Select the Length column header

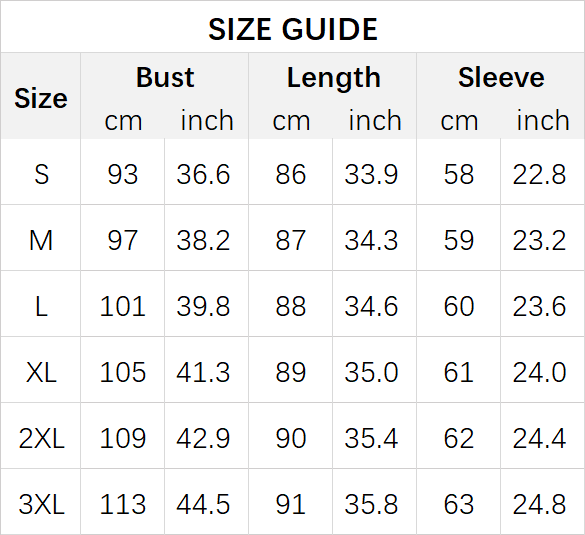click(334, 78)
